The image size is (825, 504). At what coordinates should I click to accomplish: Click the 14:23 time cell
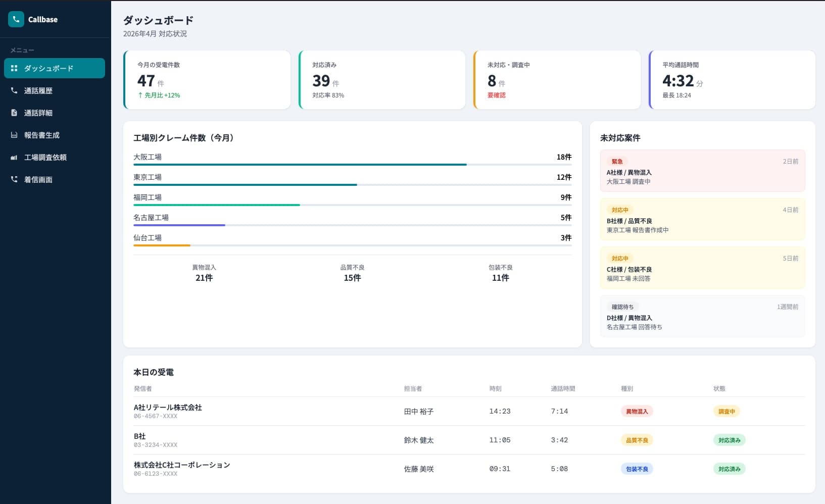500,412
